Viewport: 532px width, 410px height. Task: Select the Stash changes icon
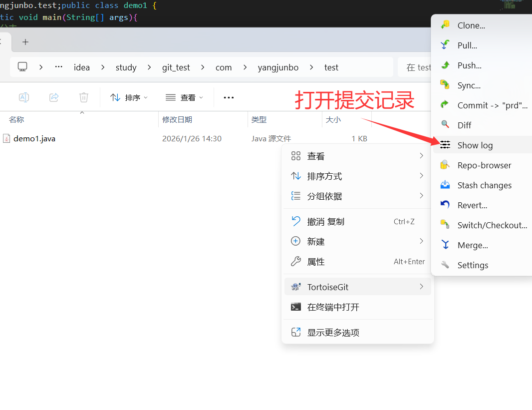pos(445,185)
